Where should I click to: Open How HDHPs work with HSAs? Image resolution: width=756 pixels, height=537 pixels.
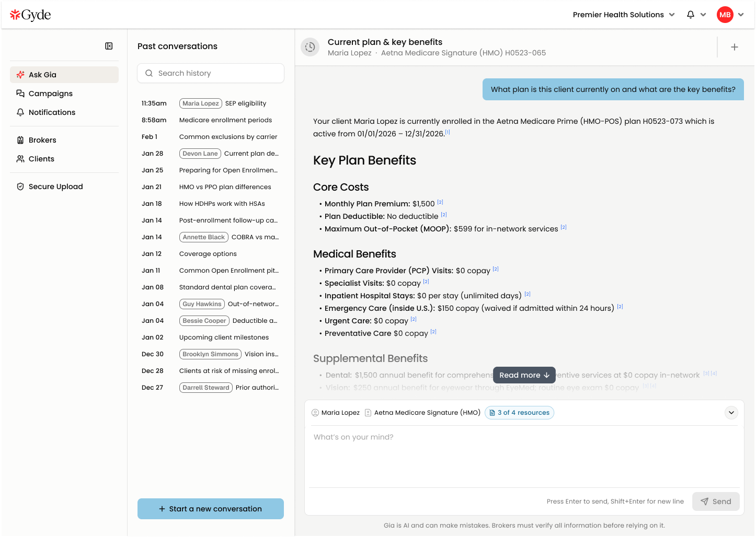pos(211,204)
